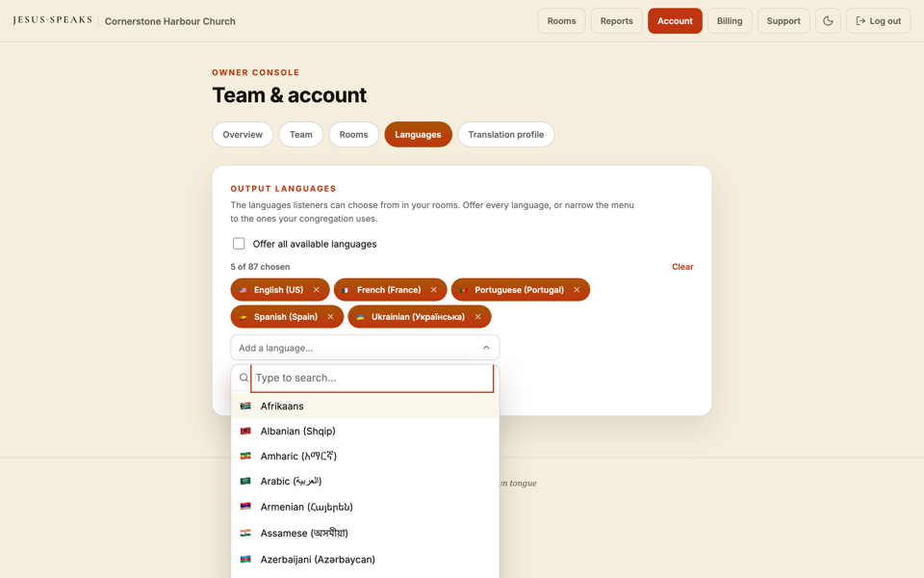Click the Saudi flag beside Arabic

245,482
